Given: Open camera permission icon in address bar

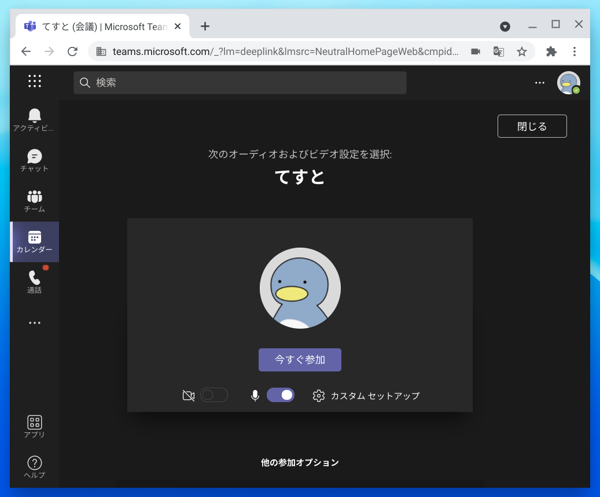Looking at the screenshot, I should [x=475, y=51].
